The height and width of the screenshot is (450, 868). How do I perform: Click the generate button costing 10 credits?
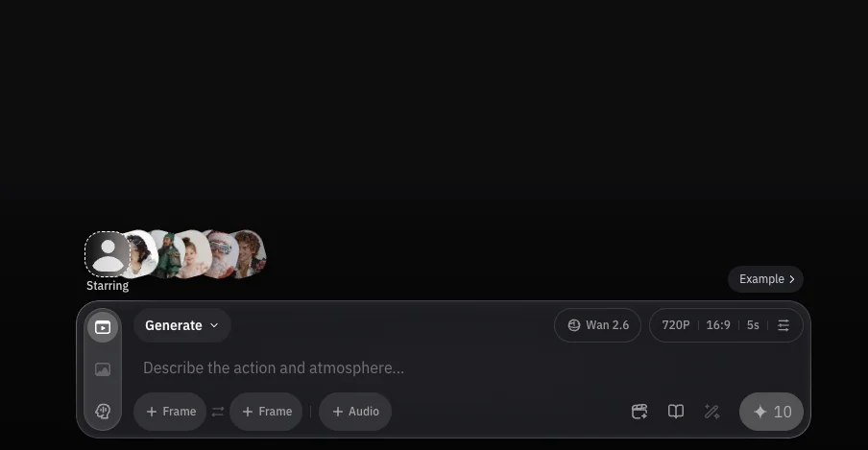(771, 412)
